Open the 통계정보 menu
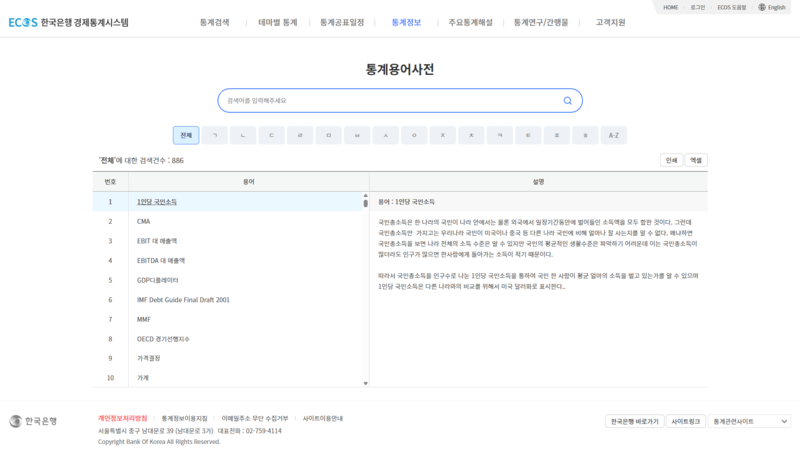 [x=406, y=22]
